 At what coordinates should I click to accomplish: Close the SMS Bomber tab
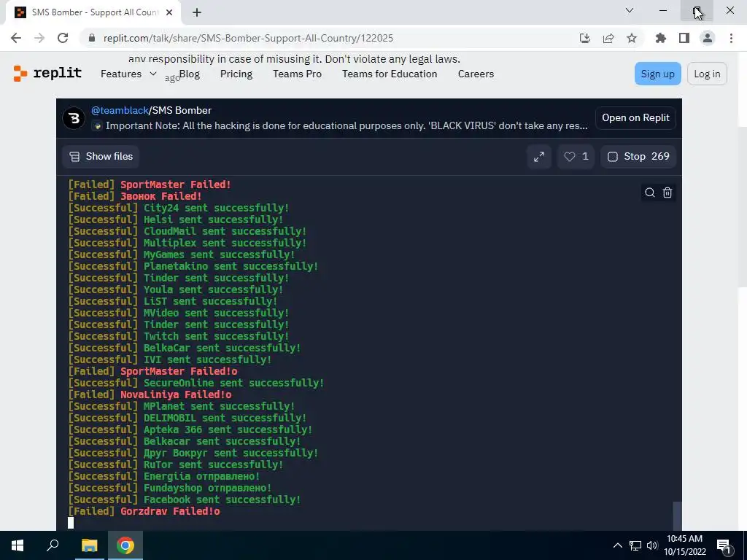point(169,12)
